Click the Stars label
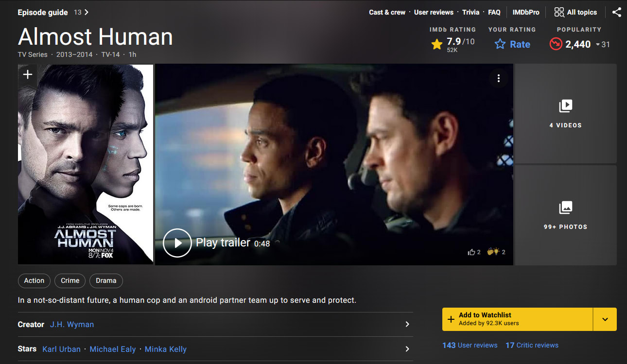Viewport: 627px width, 364px height. click(27, 349)
